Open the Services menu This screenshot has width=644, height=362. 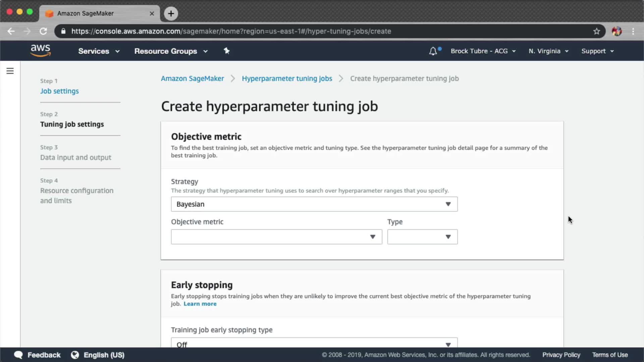pos(99,51)
